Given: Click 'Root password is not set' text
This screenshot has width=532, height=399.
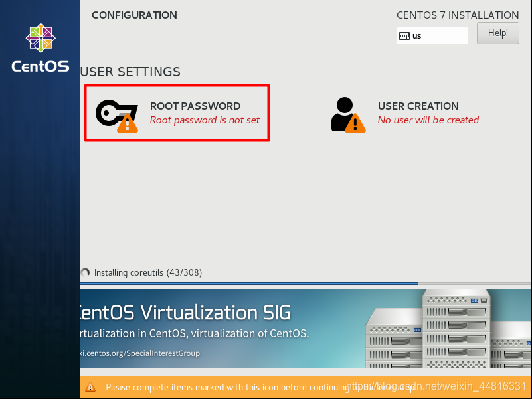Looking at the screenshot, I should pyautogui.click(x=205, y=120).
